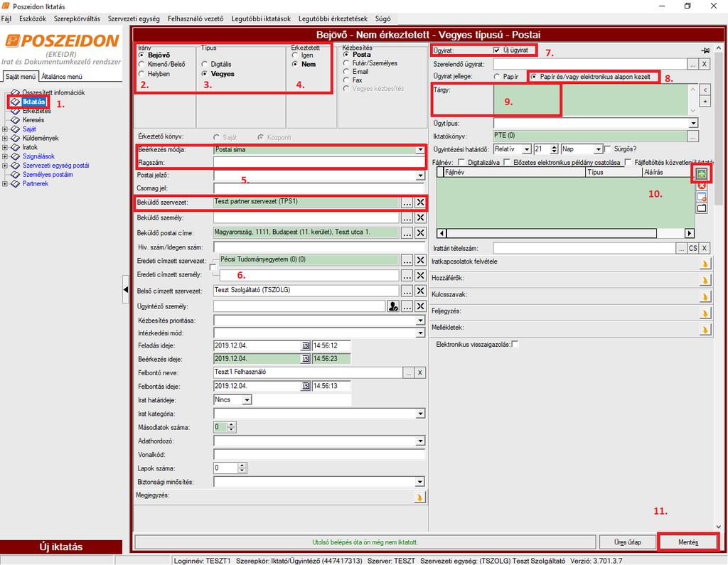
Task: Enable Sürgős? checkbox
Action: tap(607, 149)
